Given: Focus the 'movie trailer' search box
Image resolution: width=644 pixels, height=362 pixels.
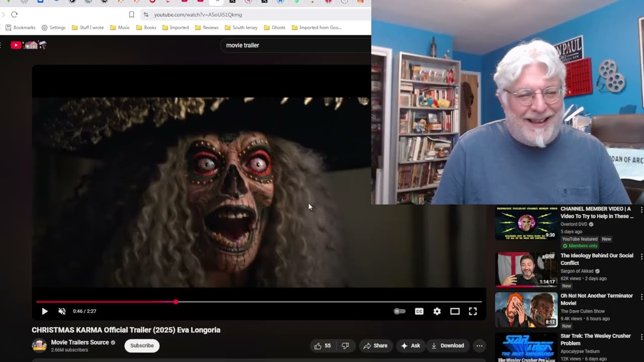Looking at the screenshot, I should [x=295, y=45].
